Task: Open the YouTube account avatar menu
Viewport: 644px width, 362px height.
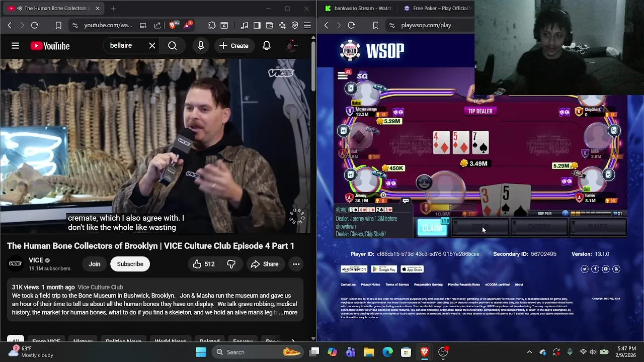Action: [x=292, y=46]
